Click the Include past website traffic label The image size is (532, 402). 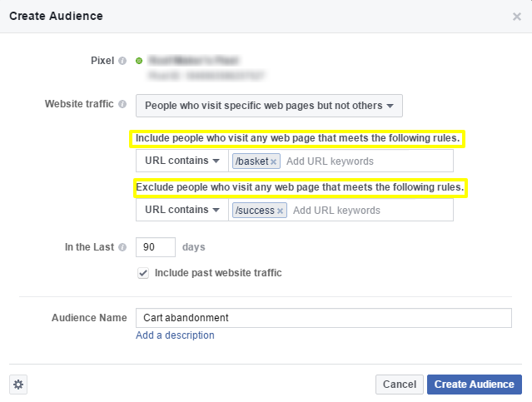pos(218,273)
